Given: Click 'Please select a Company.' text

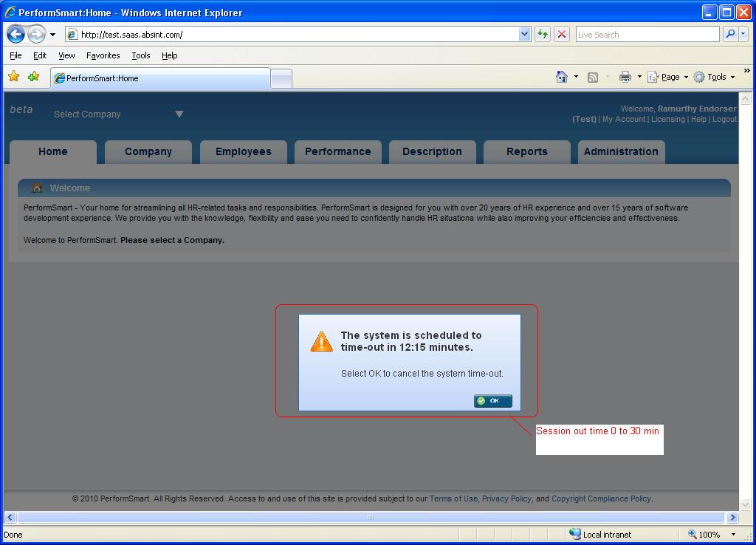Looking at the screenshot, I should [172, 240].
